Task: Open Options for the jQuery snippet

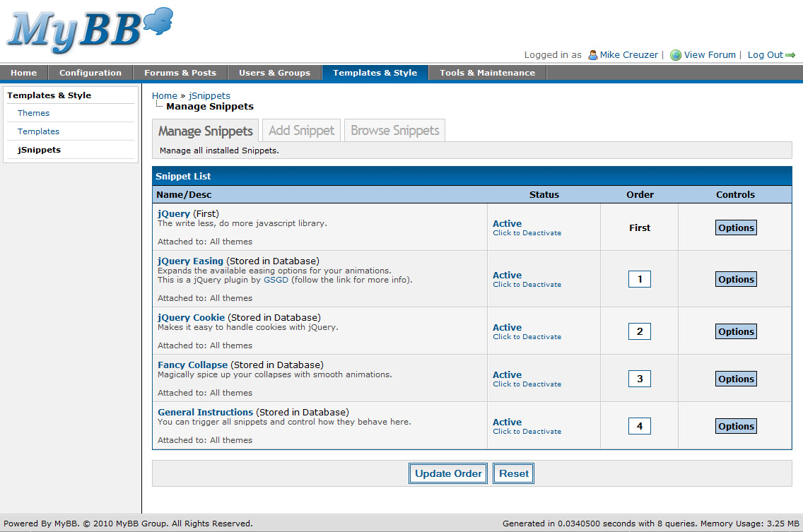Action: click(736, 227)
